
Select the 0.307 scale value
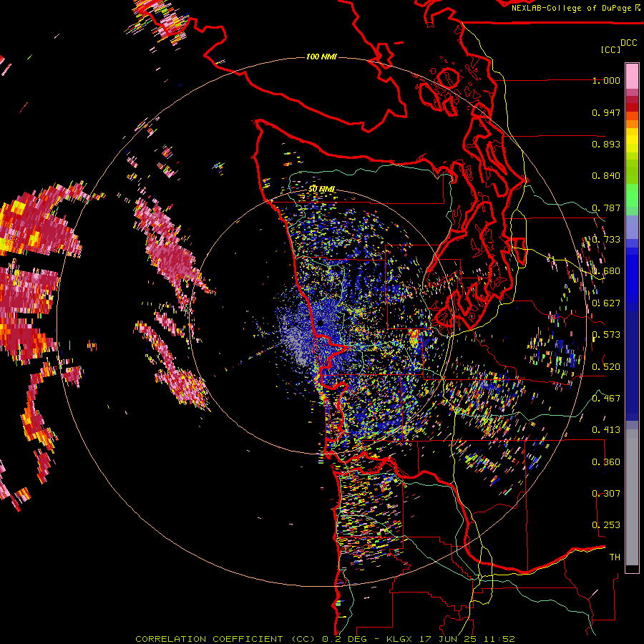coord(606,494)
